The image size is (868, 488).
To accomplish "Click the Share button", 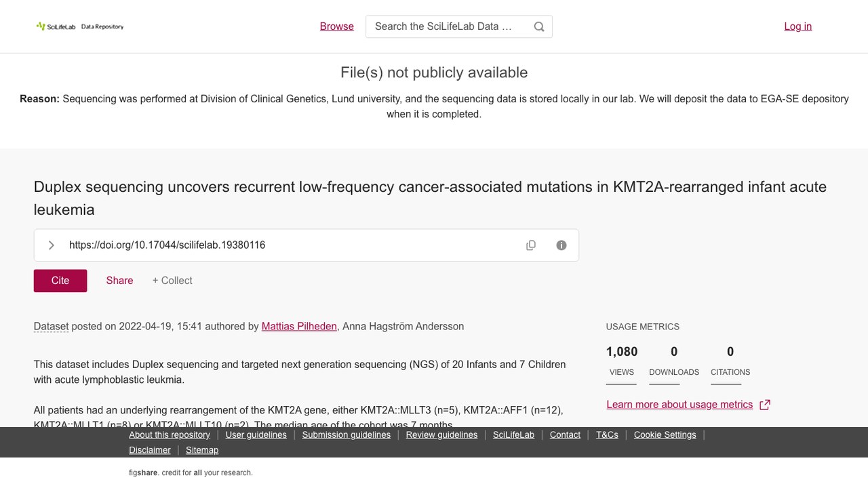I will pyautogui.click(x=119, y=281).
